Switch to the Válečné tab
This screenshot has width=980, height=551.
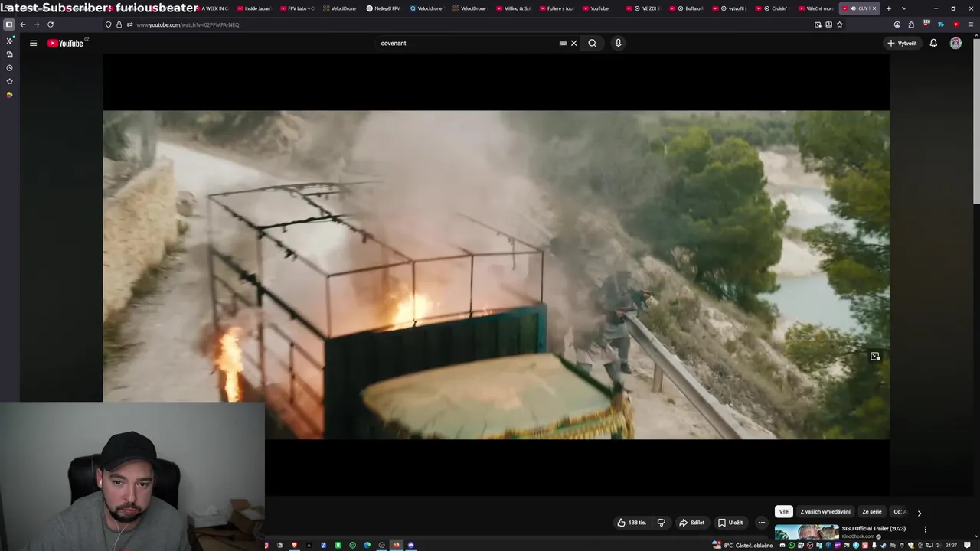816,8
